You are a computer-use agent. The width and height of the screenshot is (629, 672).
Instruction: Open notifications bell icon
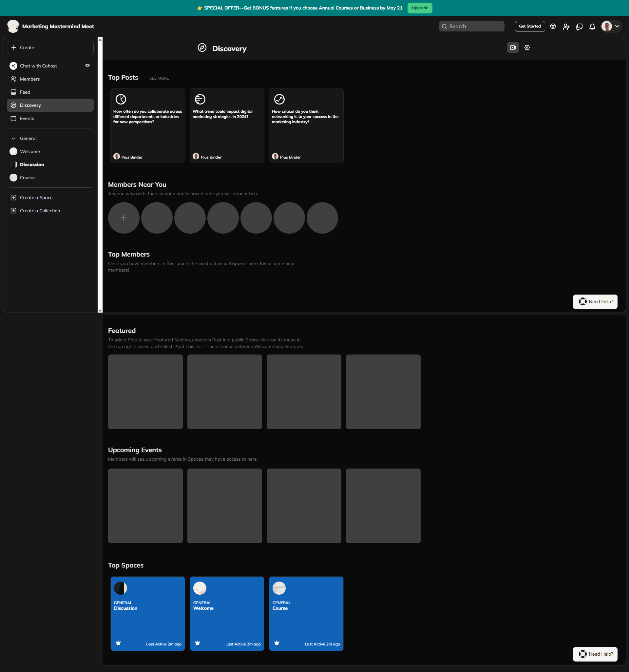[592, 27]
